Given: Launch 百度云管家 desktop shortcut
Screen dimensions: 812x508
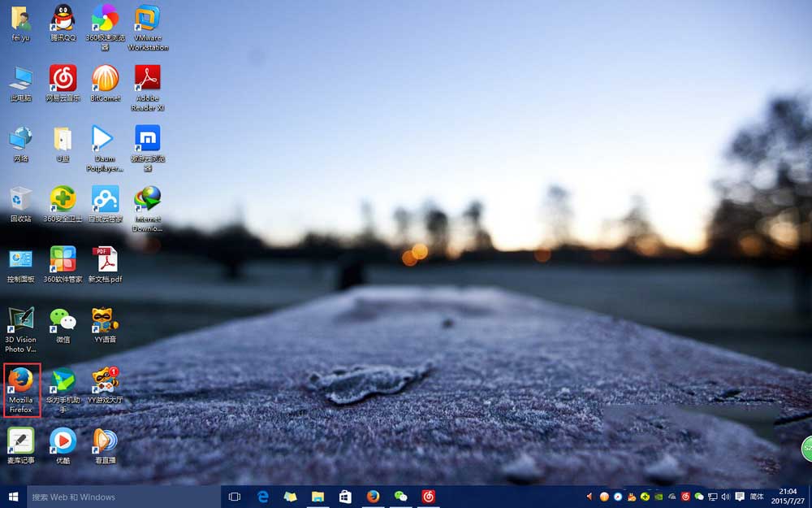Looking at the screenshot, I should click(x=105, y=205).
